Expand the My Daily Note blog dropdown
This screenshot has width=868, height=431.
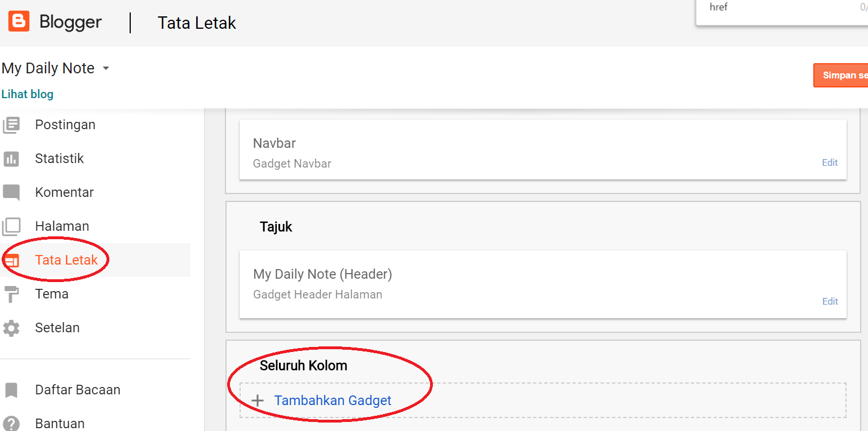click(x=106, y=68)
